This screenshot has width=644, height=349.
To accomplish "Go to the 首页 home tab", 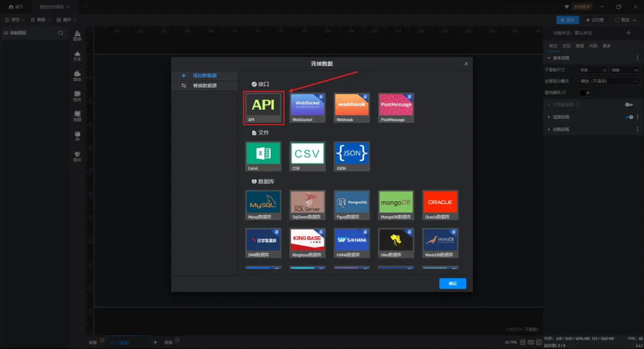I will tap(16, 7).
